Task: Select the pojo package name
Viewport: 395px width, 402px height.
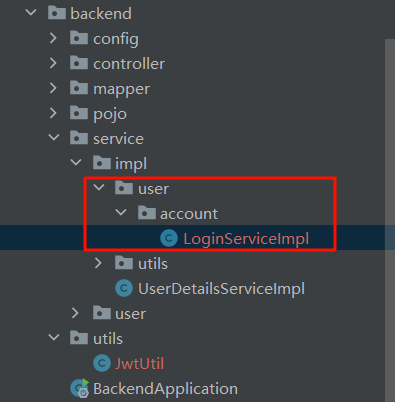Action: pyautogui.click(x=110, y=114)
